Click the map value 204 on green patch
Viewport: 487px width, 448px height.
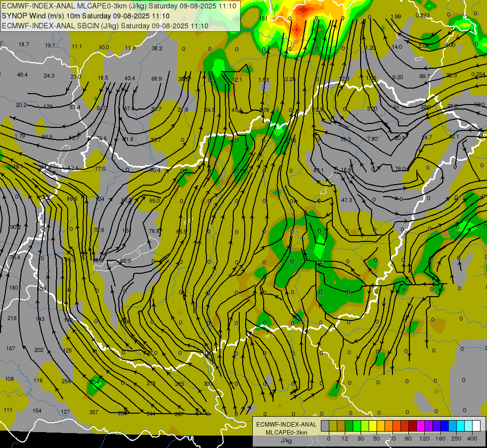point(95,382)
